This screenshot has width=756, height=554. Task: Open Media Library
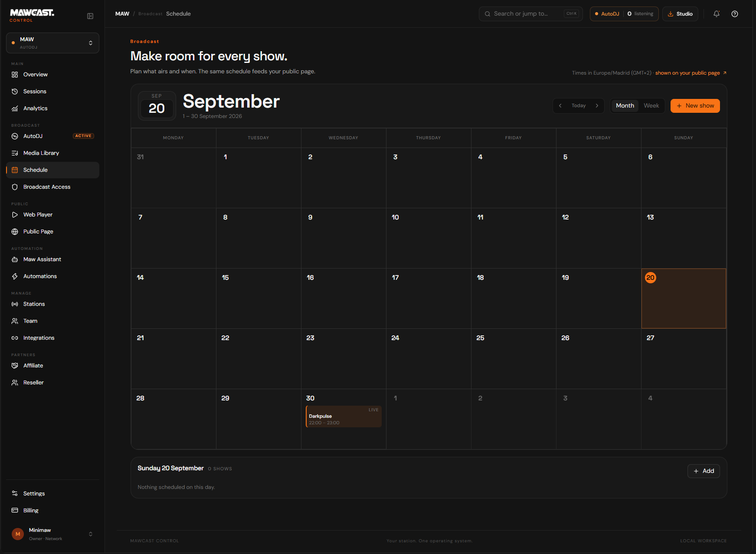(52, 153)
